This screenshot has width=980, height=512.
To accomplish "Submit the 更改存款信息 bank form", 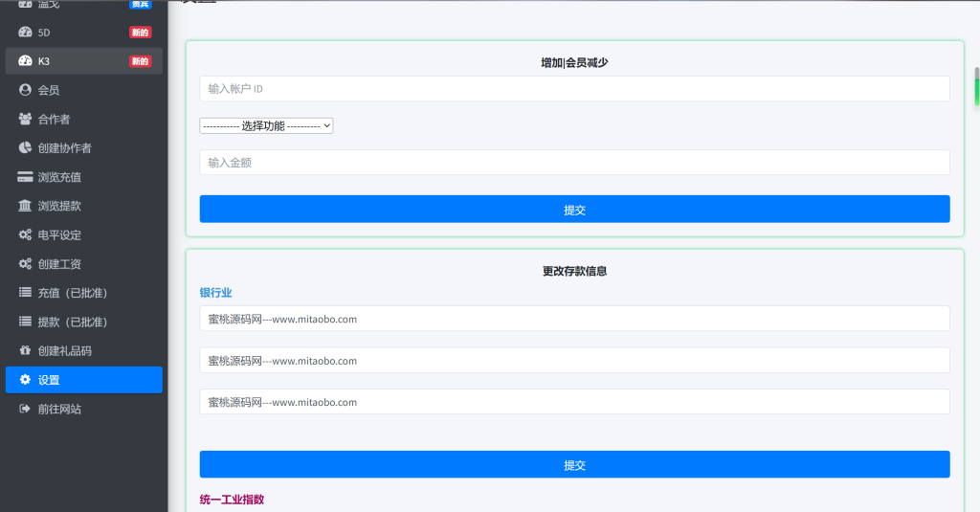I will [x=574, y=465].
